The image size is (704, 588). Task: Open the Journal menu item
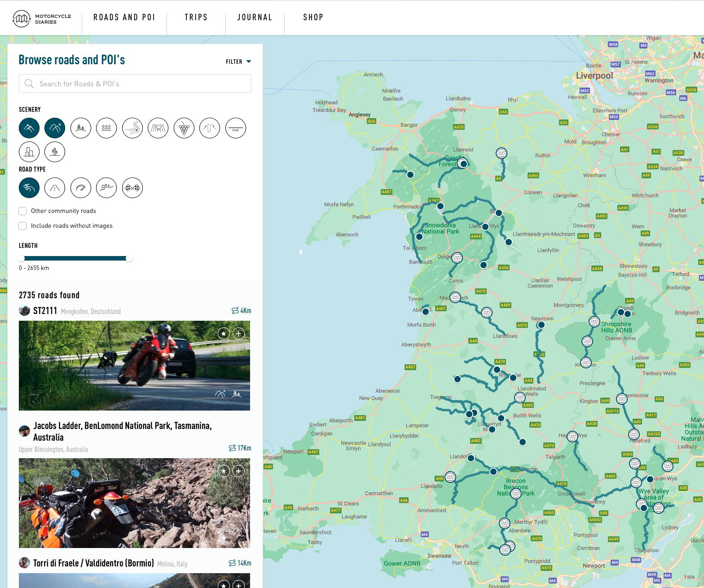[x=255, y=17]
